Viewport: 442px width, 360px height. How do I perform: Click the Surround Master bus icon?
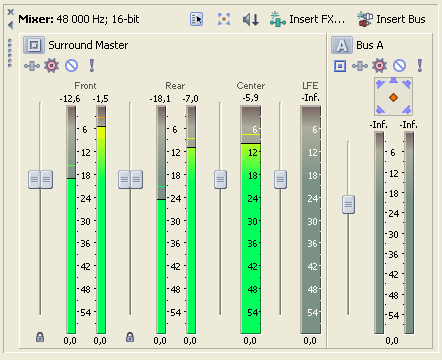pyautogui.click(x=34, y=45)
